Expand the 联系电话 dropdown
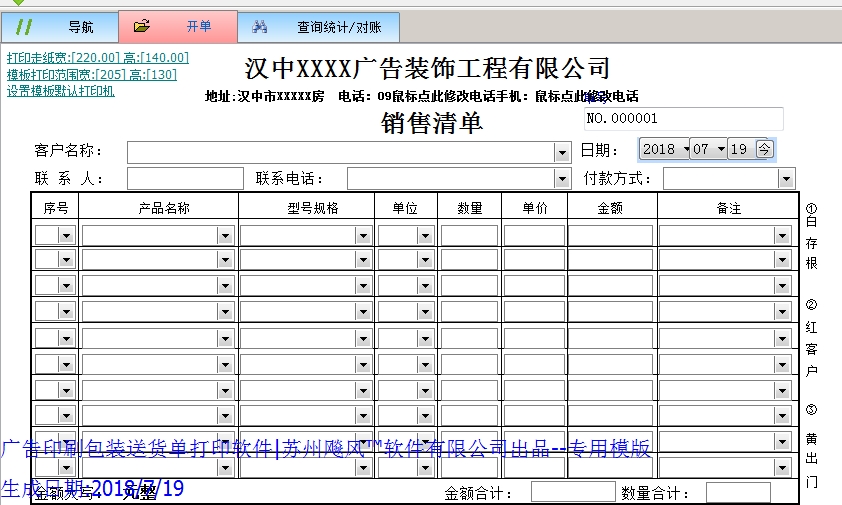 point(562,179)
